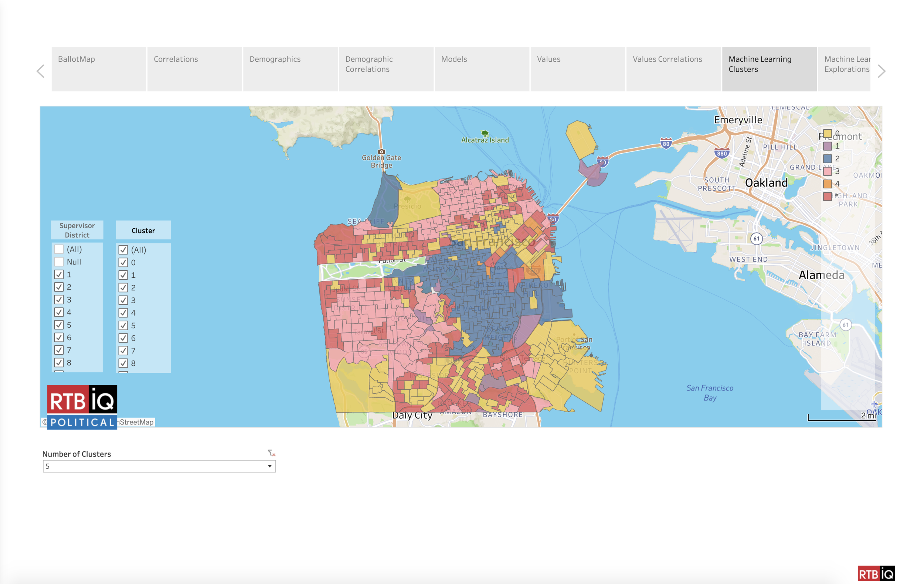Uncheck cluster 0 in the Cluster filter
The width and height of the screenshot is (924, 584).
pyautogui.click(x=123, y=262)
